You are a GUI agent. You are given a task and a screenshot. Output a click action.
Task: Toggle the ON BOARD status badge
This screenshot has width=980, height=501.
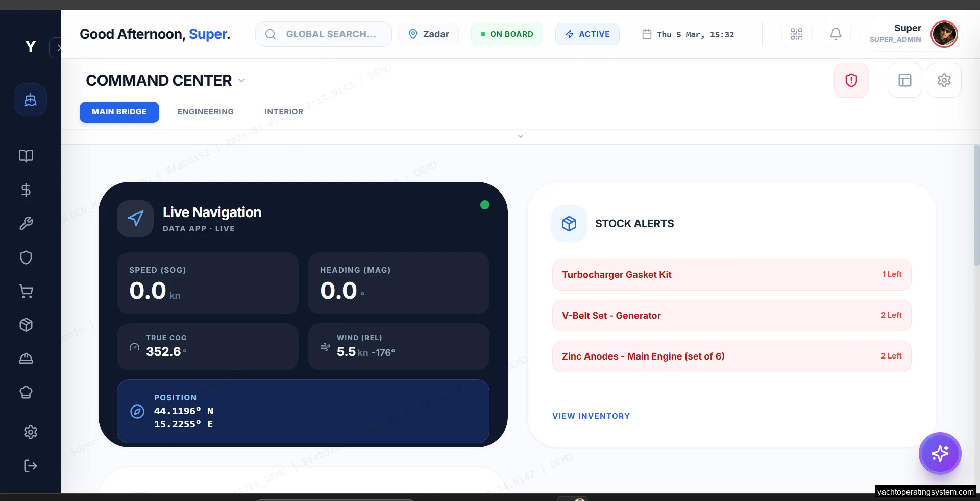coord(506,34)
